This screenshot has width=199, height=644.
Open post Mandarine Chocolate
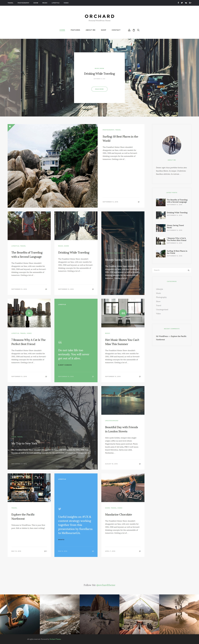[118, 514]
